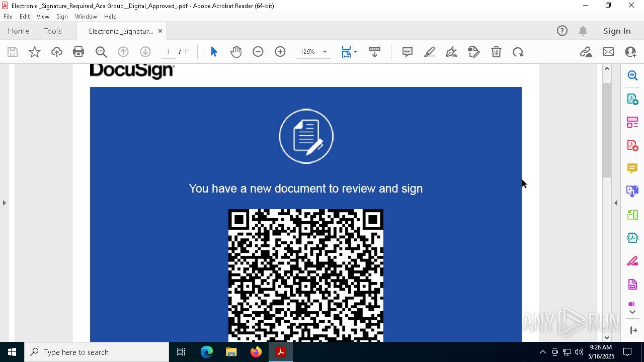Enable scrolling mode in the toolbar
The image size is (644, 362).
pos(375,52)
